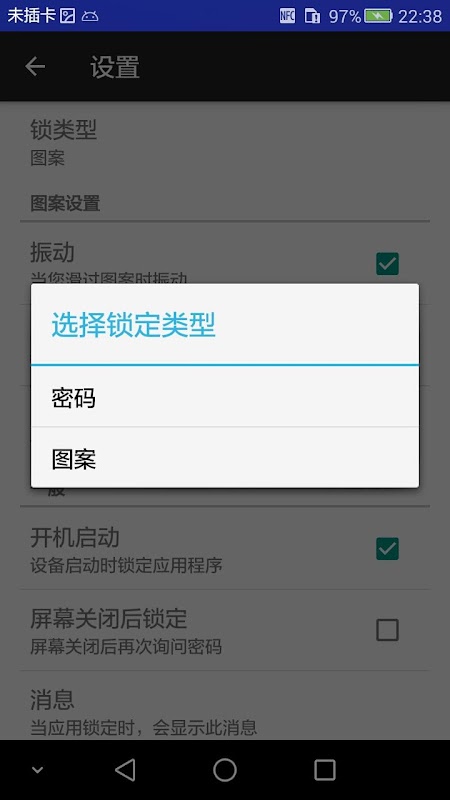The height and width of the screenshot is (800, 450).
Task: Tap the 选择锁定类型 dialog title
Action: [x=134, y=326]
